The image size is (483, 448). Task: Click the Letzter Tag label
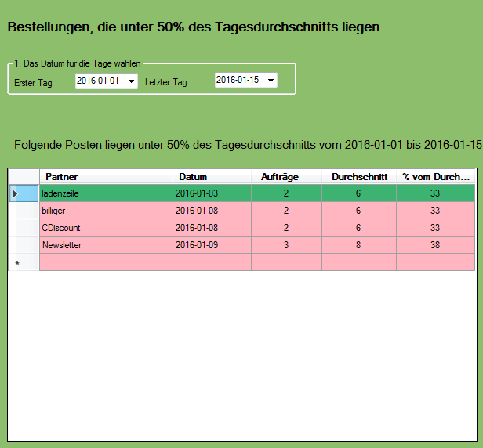coord(166,82)
